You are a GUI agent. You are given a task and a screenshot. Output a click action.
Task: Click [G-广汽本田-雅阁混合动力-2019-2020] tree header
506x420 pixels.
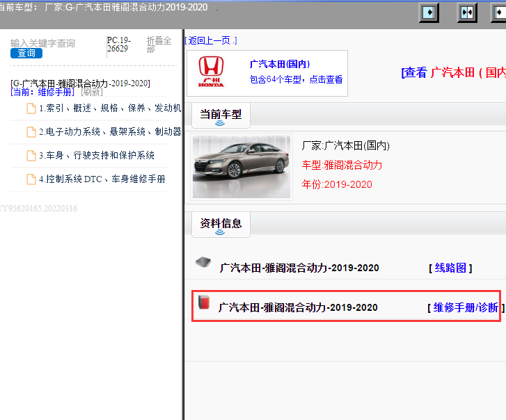coord(80,83)
